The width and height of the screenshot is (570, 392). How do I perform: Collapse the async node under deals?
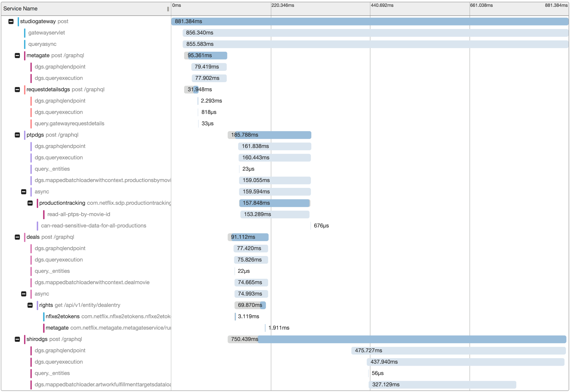click(24, 294)
